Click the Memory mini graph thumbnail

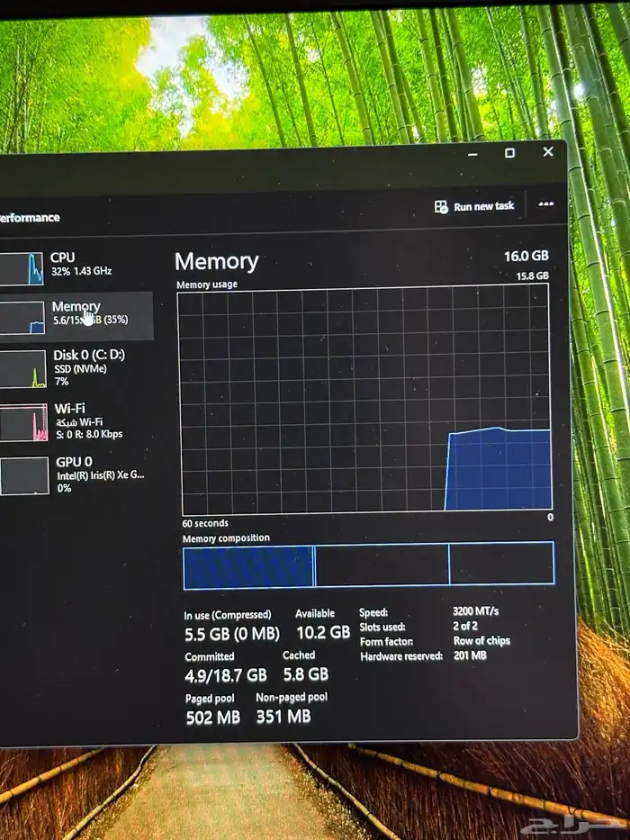(x=22, y=318)
